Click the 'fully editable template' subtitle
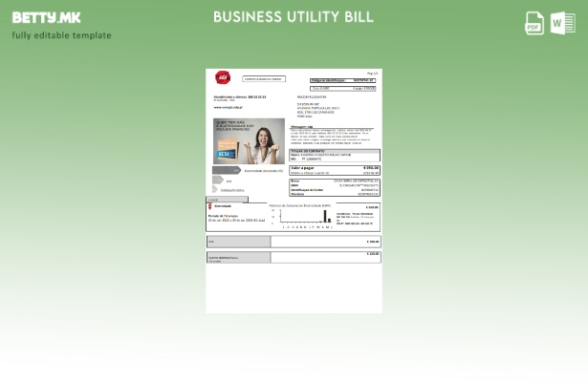The height and width of the screenshot is (382, 588). (x=61, y=36)
